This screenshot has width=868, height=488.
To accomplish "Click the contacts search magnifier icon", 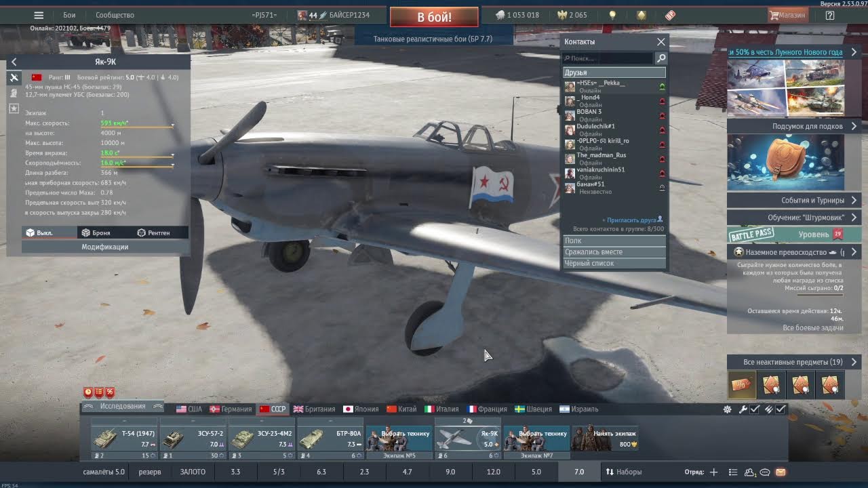I will coord(661,58).
